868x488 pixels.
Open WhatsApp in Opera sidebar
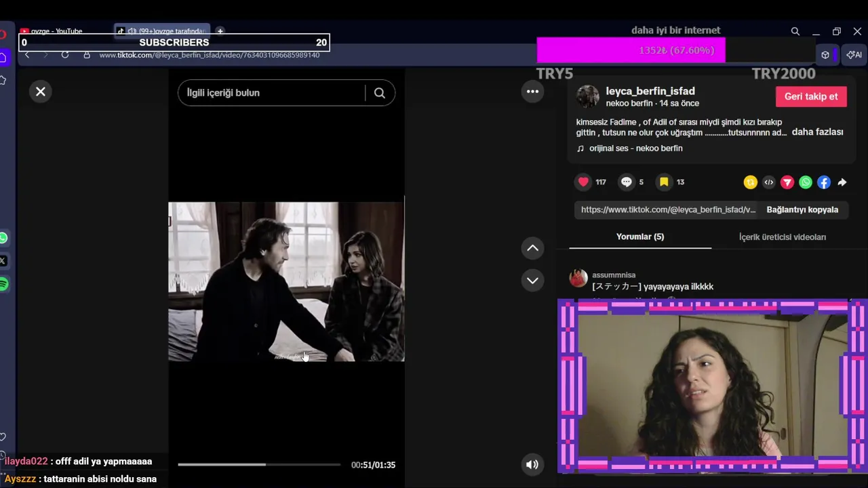(3, 238)
